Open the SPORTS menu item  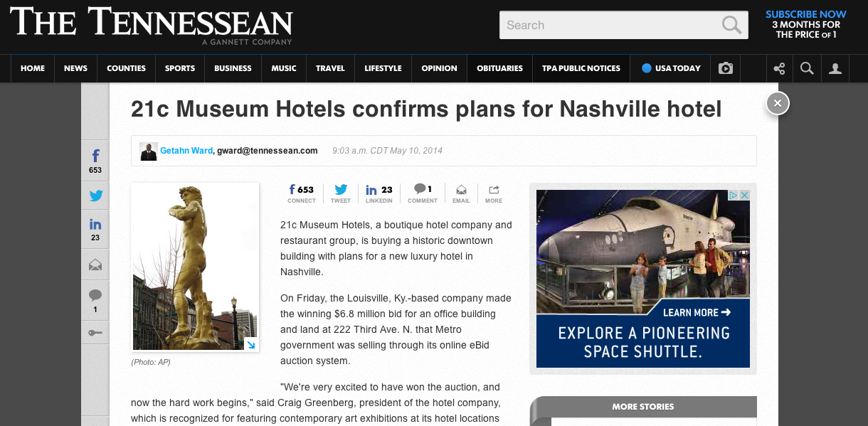coord(180,68)
